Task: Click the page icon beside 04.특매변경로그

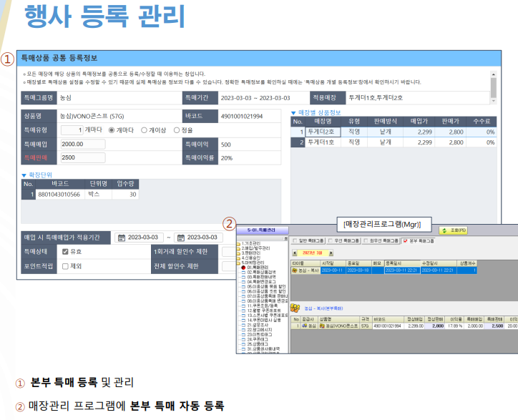Action: (x=243, y=282)
